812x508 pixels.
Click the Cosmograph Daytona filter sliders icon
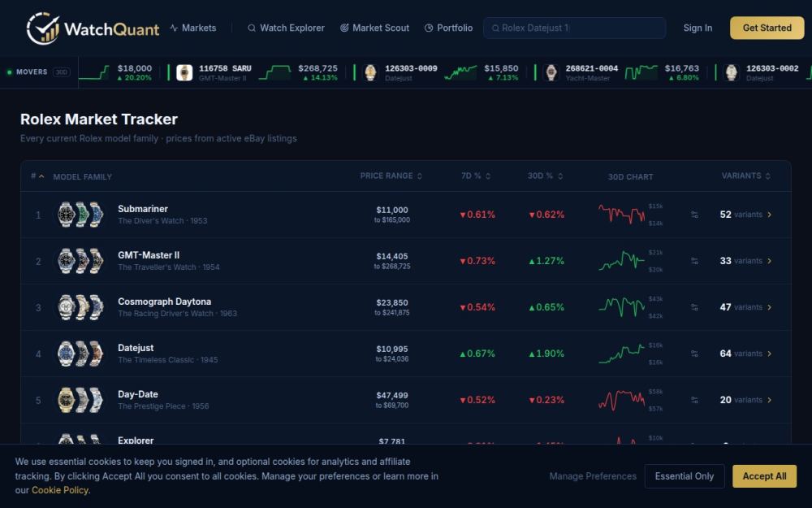[694, 307]
